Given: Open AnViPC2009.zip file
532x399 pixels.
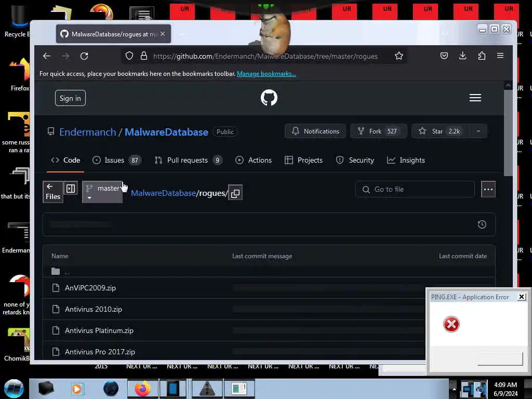Looking at the screenshot, I should tap(90, 288).
